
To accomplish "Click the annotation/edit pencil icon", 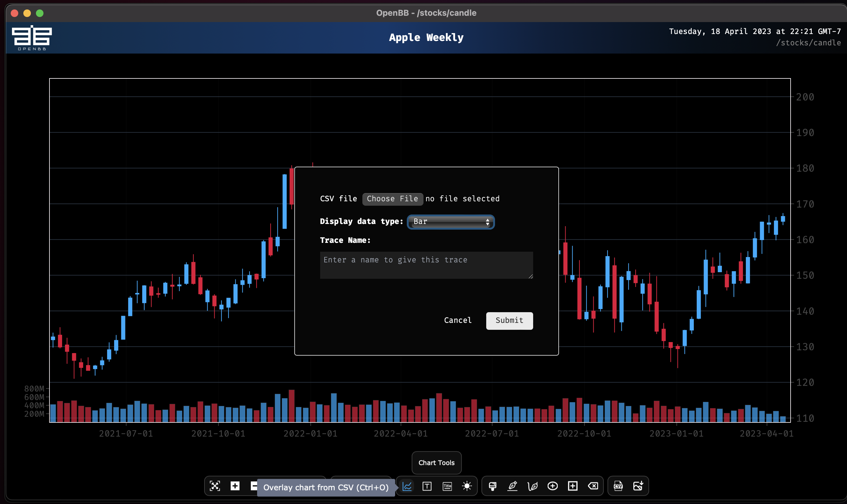I will click(x=512, y=486).
